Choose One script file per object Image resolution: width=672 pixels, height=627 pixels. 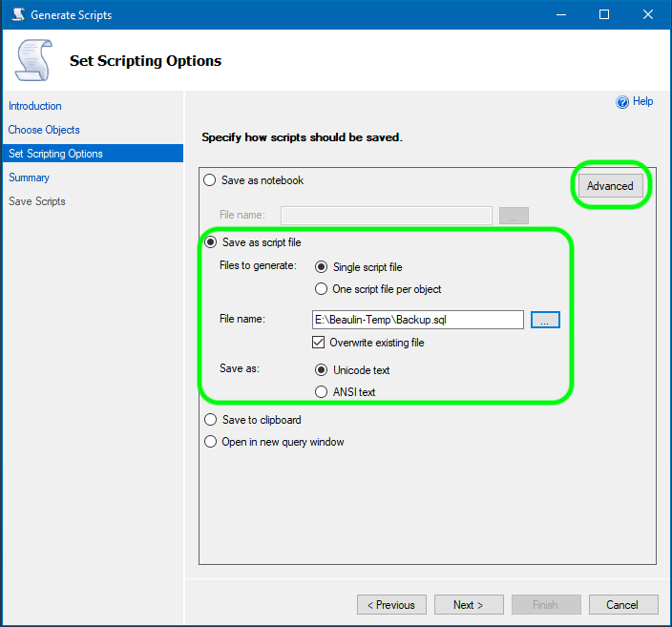pyautogui.click(x=321, y=289)
